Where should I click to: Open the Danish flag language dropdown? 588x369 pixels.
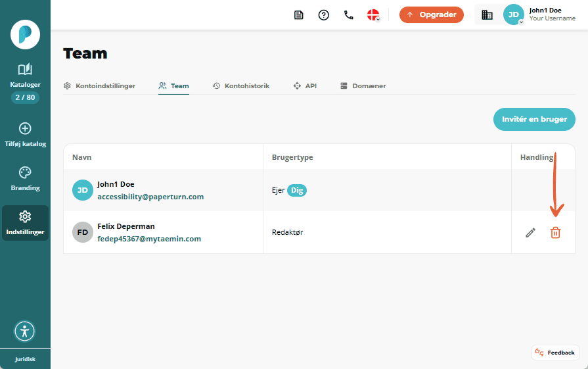[x=374, y=15]
